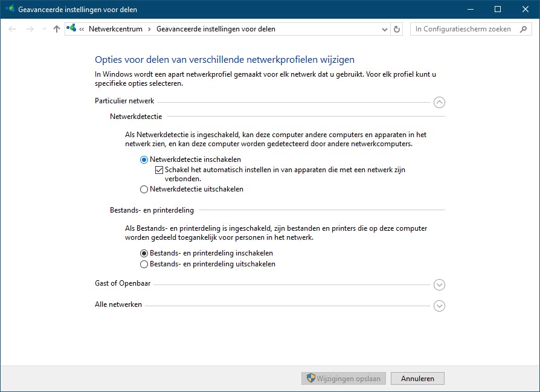Click the double-chevron in address bar
540x392 pixels.
click(x=82, y=29)
